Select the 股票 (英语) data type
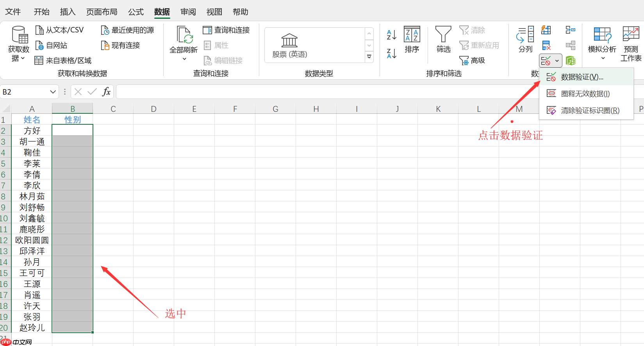Screen dimensions: 644x346 290,45
